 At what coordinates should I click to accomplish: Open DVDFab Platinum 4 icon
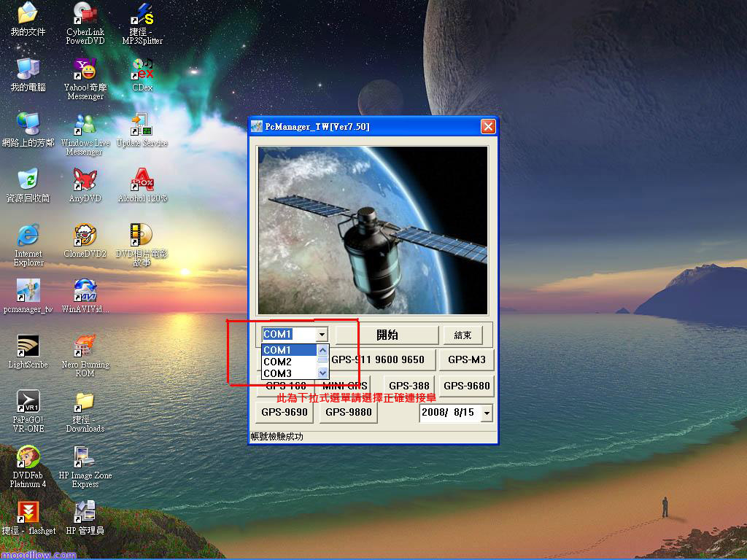tap(28, 457)
